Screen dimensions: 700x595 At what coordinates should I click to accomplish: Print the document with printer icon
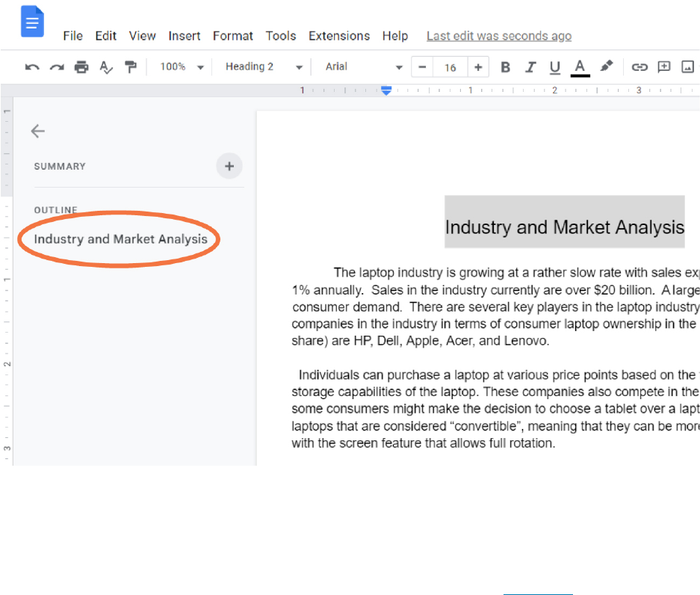pyautogui.click(x=81, y=67)
